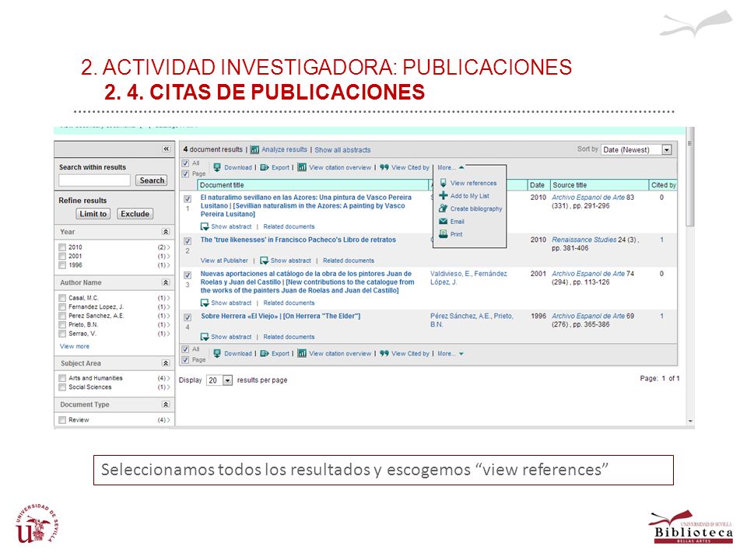Click top View Cited by quote icon

384,167
